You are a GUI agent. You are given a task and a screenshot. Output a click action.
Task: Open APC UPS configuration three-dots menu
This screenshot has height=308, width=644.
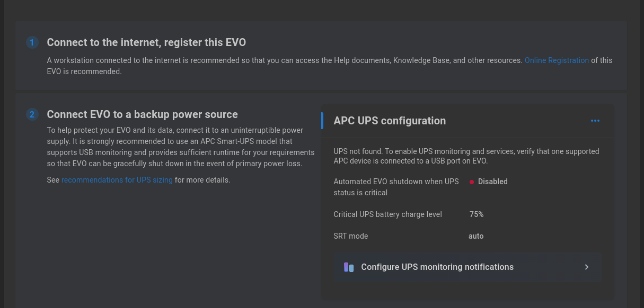(595, 121)
